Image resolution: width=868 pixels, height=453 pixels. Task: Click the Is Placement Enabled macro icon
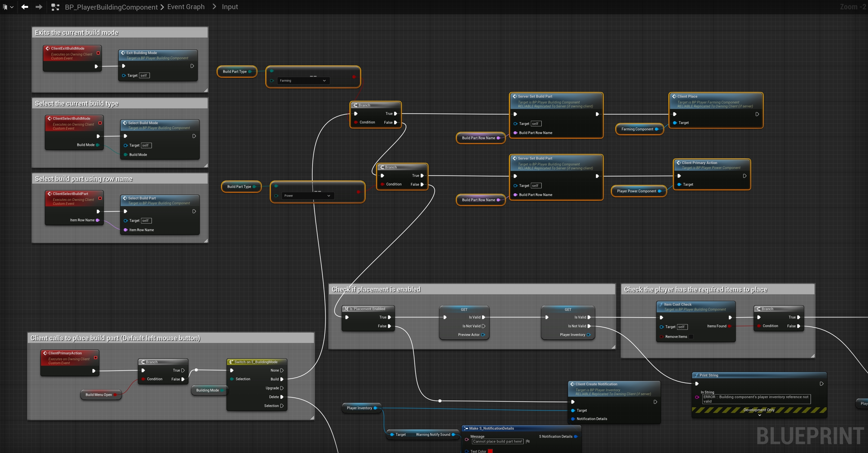click(347, 309)
